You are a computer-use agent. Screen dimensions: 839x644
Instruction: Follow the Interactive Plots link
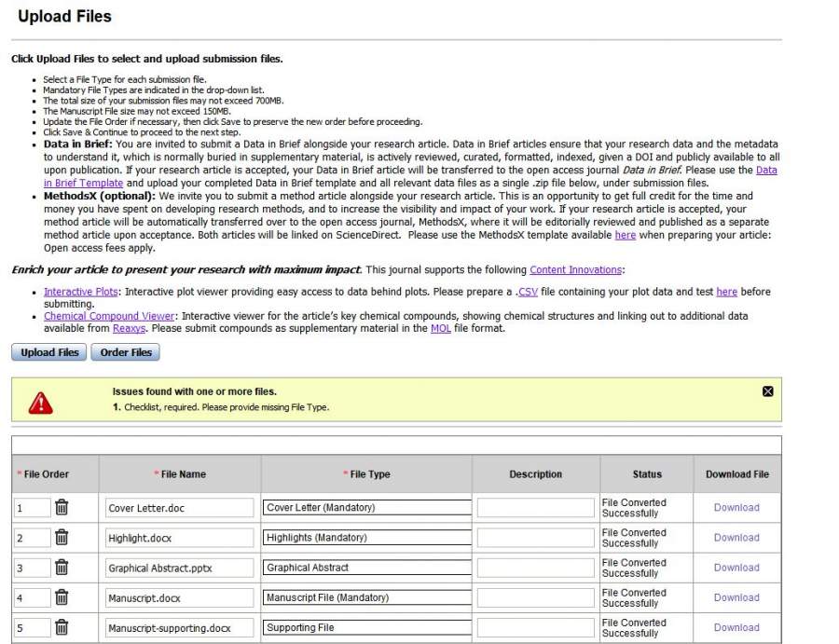point(81,292)
